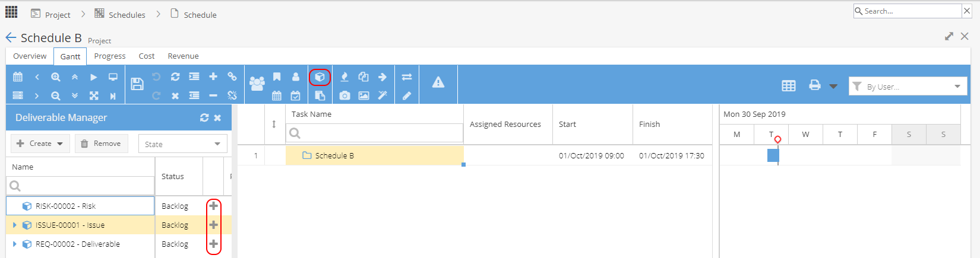
Task: Open the Progress tab
Action: pos(110,56)
